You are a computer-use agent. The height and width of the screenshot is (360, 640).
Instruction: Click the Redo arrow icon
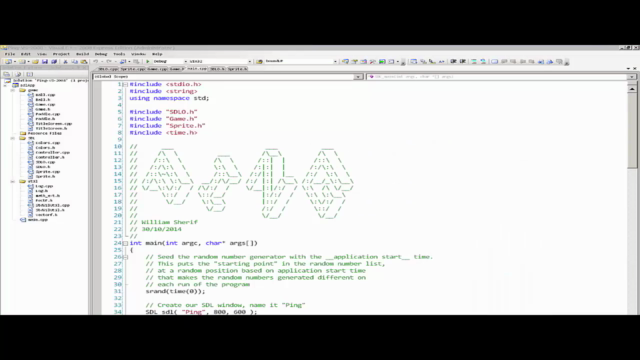pos(109,62)
